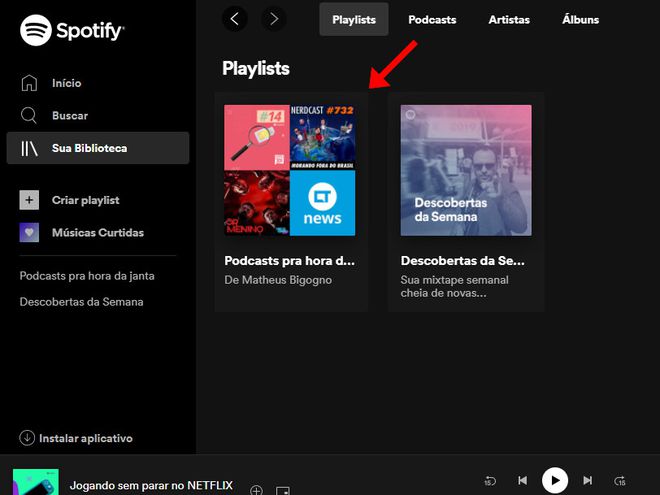660x495 pixels.
Task: Add current episode with plus icon
Action: pyautogui.click(x=256, y=490)
